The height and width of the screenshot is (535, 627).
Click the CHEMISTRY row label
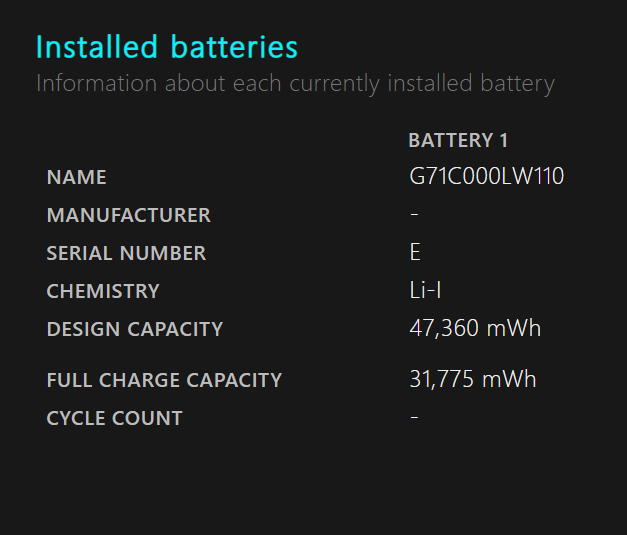click(103, 291)
